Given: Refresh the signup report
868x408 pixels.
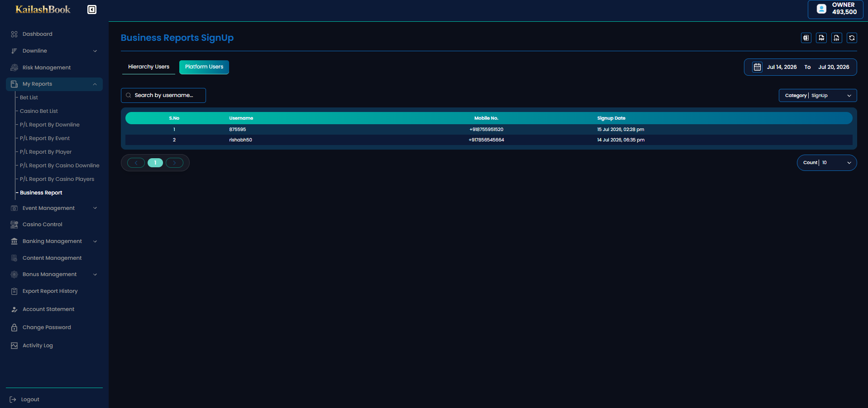Looking at the screenshot, I should pos(852,38).
